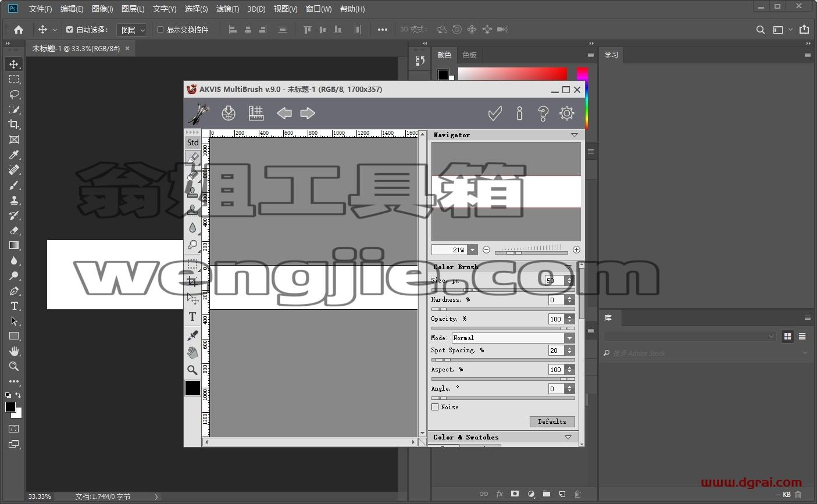Image resolution: width=817 pixels, height=504 pixels.
Task: Click the AKVIS redo right arrow
Action: tap(308, 113)
